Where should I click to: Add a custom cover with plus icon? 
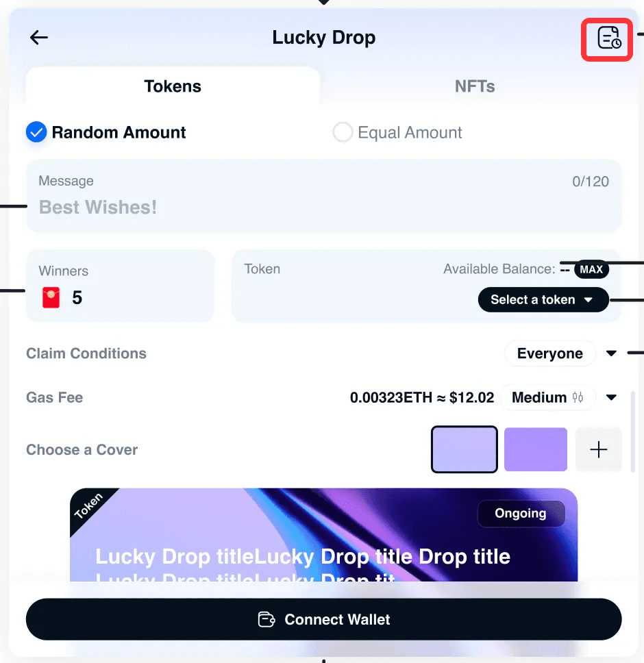[598, 449]
